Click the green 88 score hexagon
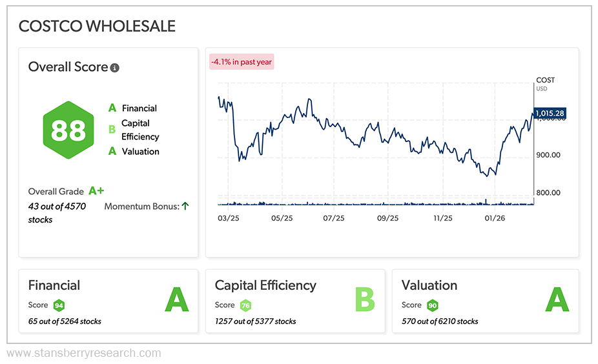The image size is (598, 364). coord(68,130)
